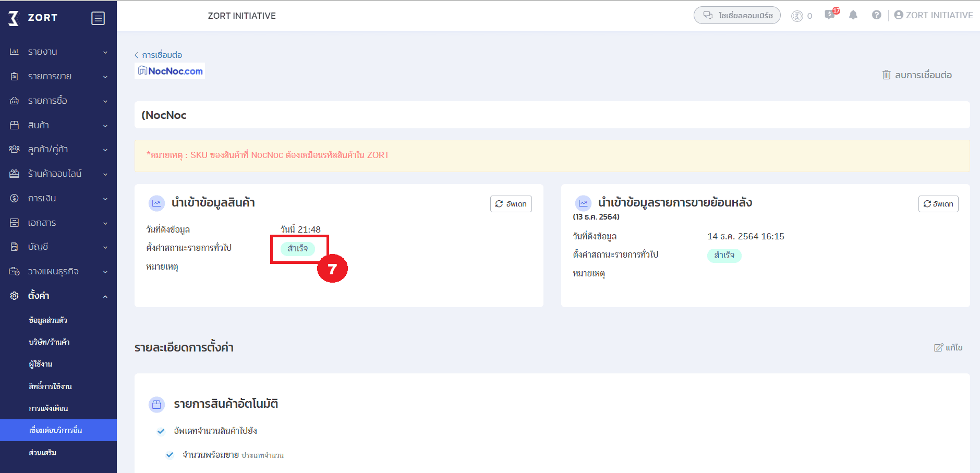Go back via การเชื่อมต่อ link
The height and width of the screenshot is (473, 980).
(x=158, y=55)
